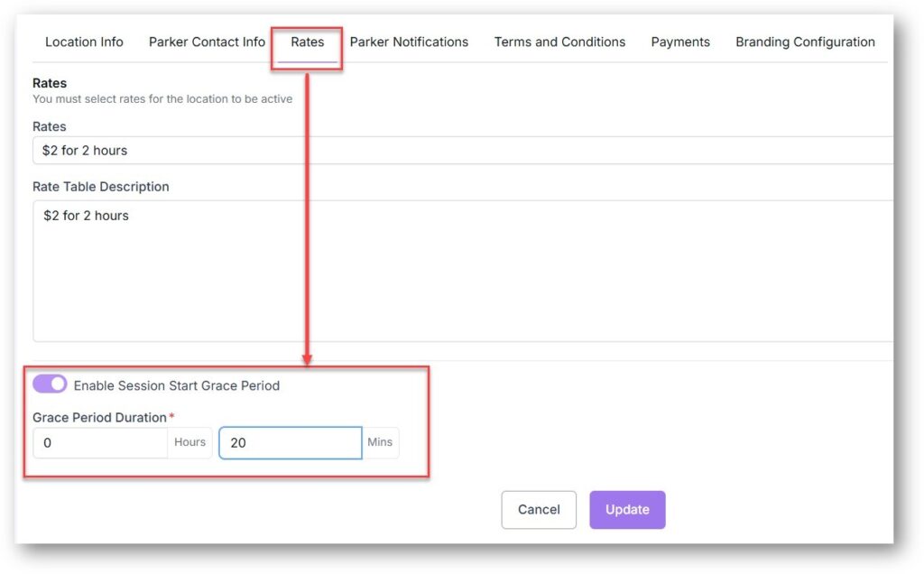This screenshot has width=924, height=574.
Task: Click the Mins unit label
Action: (380, 442)
